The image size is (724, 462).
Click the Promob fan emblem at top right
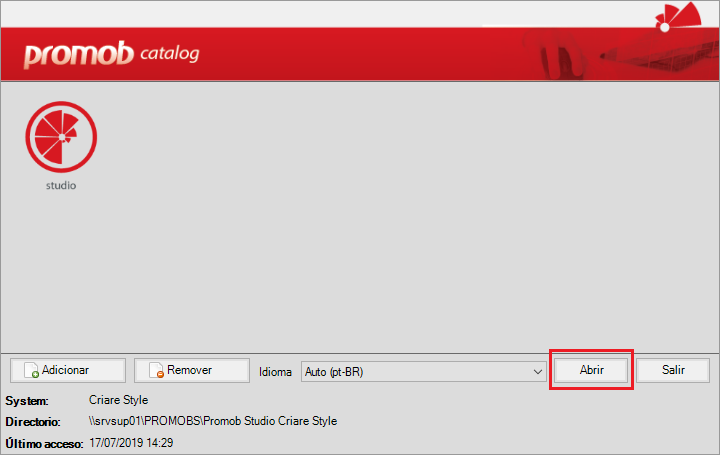(679, 16)
